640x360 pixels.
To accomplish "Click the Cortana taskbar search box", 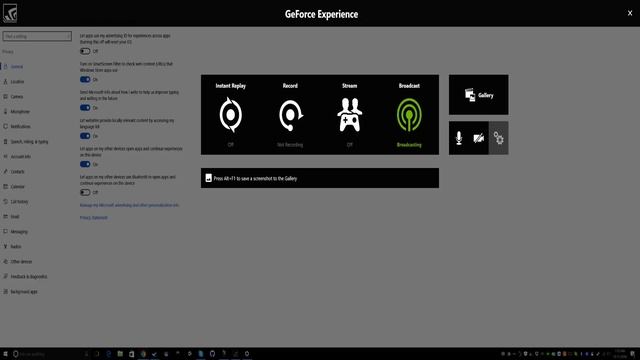I will tap(46, 354).
